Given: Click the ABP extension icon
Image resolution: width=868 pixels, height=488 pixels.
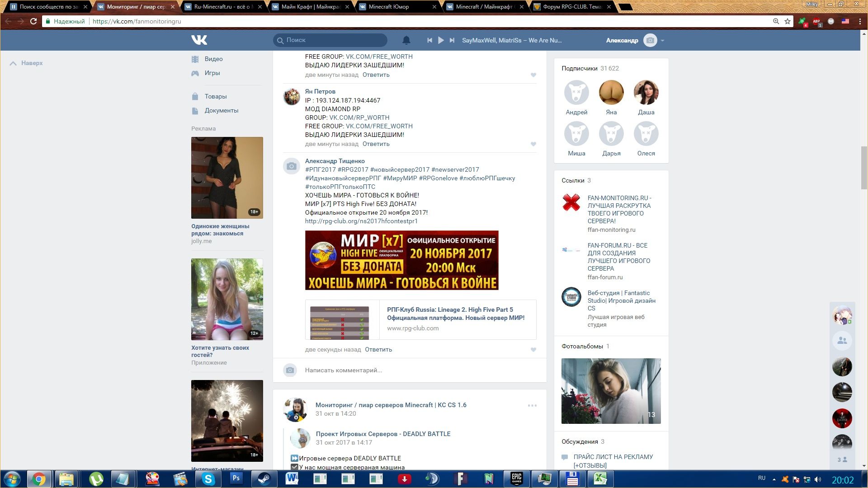Looking at the screenshot, I should coord(816,21).
